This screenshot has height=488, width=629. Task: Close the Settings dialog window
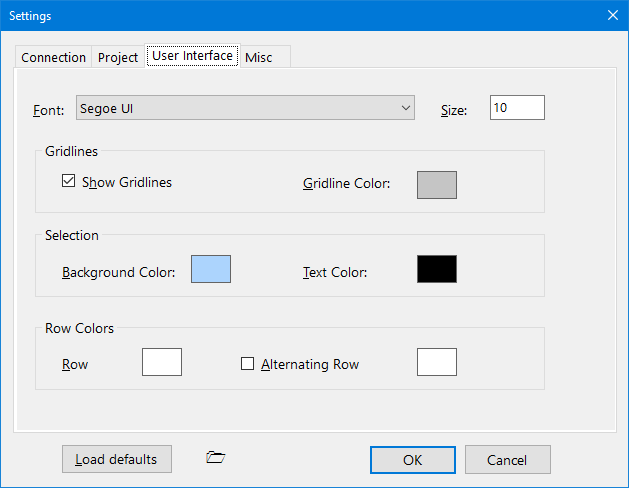[613, 15]
